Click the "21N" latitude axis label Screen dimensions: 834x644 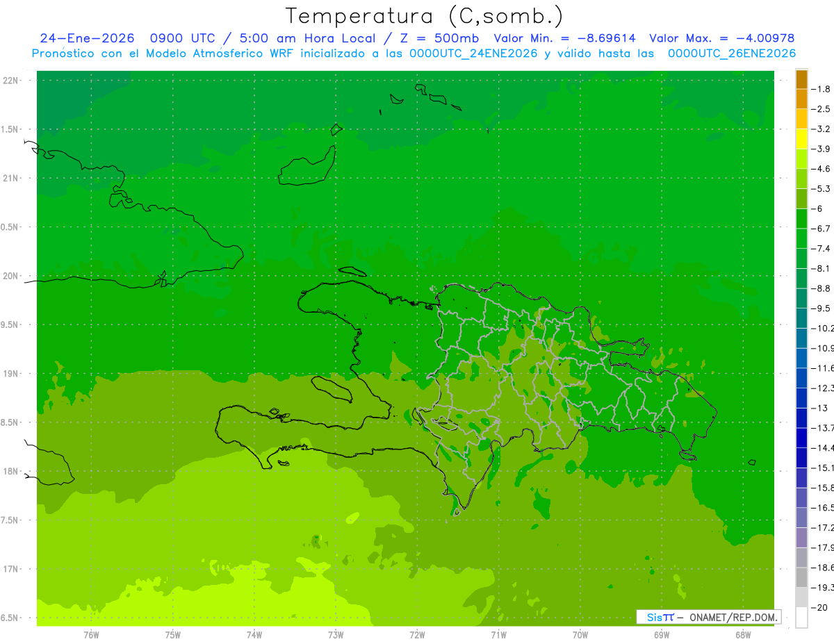[x=11, y=178]
